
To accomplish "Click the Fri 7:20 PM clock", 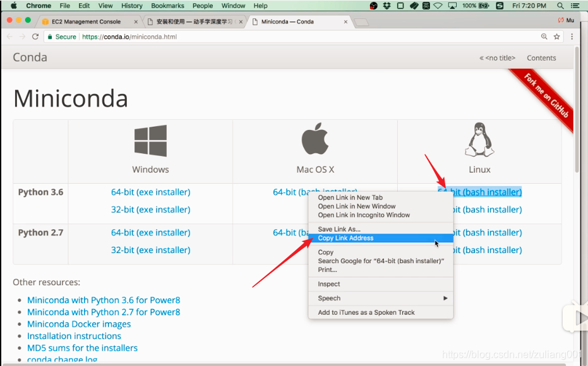I will (529, 6).
